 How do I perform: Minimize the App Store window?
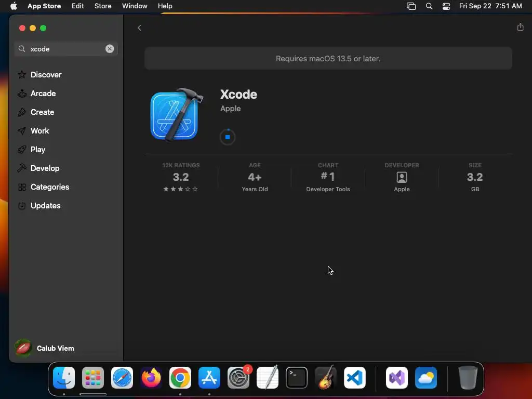coord(33,28)
